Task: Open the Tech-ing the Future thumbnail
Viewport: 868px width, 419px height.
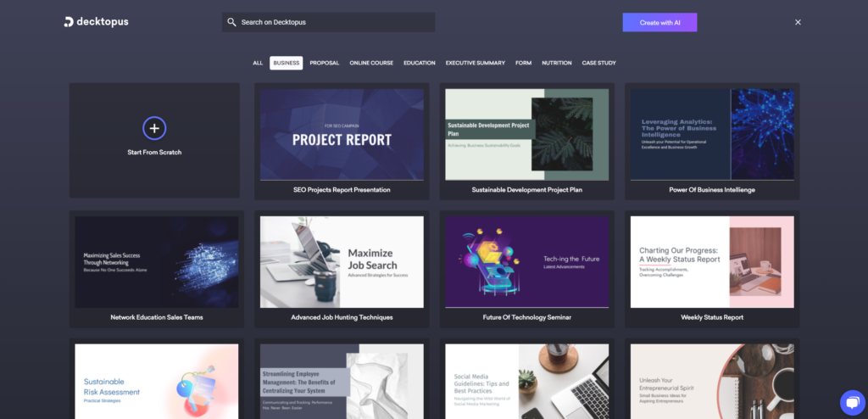Action: tap(527, 262)
